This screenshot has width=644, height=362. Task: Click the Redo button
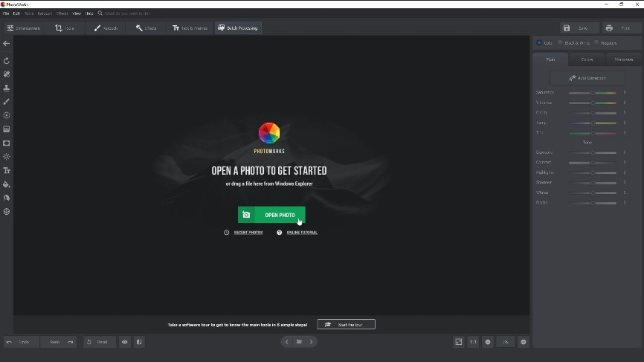coord(59,342)
